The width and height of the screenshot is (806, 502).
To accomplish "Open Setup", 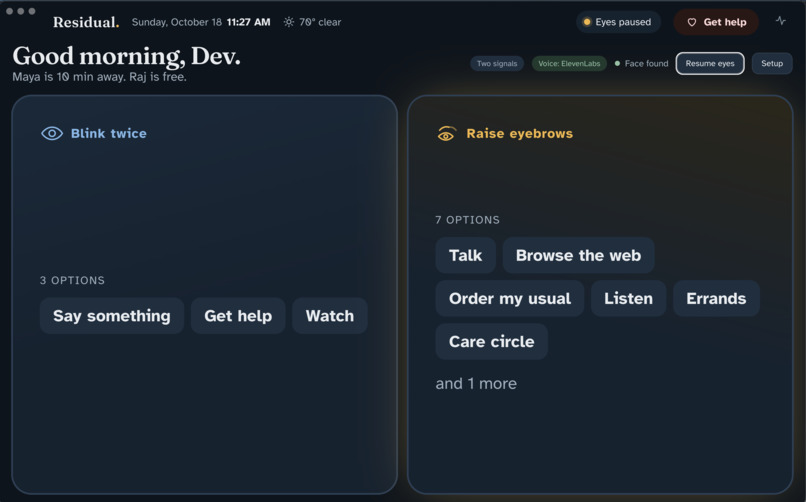I will 772,64.
